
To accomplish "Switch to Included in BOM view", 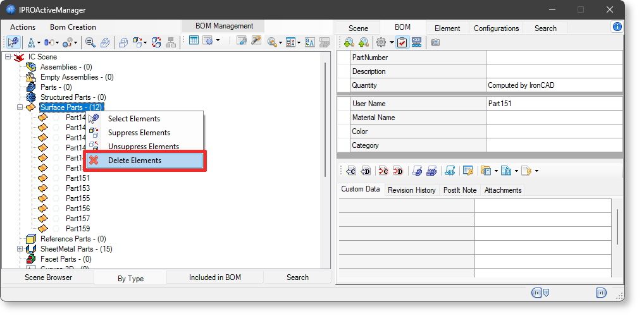I will 215,277.
